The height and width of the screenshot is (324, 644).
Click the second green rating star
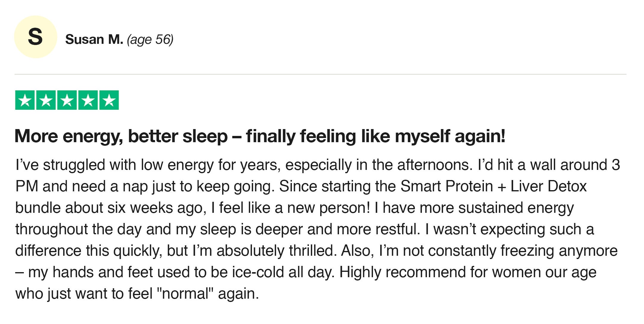point(46,100)
